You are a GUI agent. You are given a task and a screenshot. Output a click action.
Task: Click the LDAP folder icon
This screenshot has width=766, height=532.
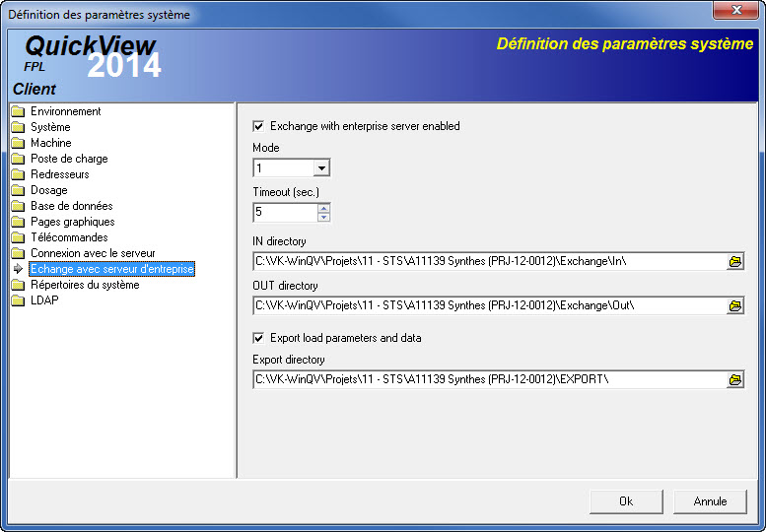point(18,300)
